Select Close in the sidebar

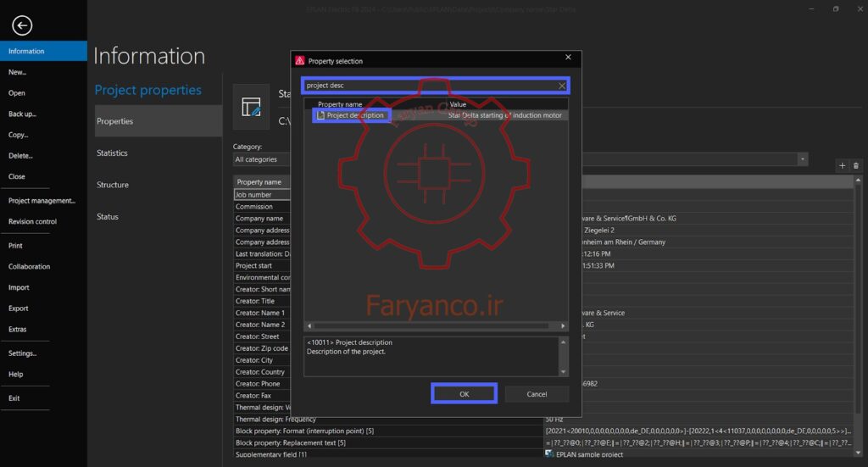(x=17, y=176)
